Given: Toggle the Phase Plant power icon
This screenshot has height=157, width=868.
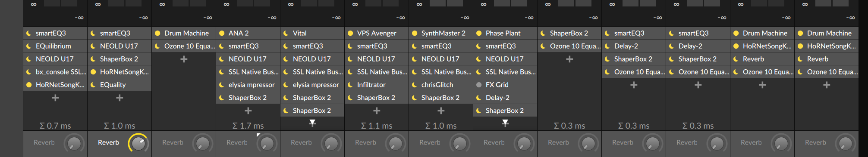Looking at the screenshot, I should coord(479,33).
